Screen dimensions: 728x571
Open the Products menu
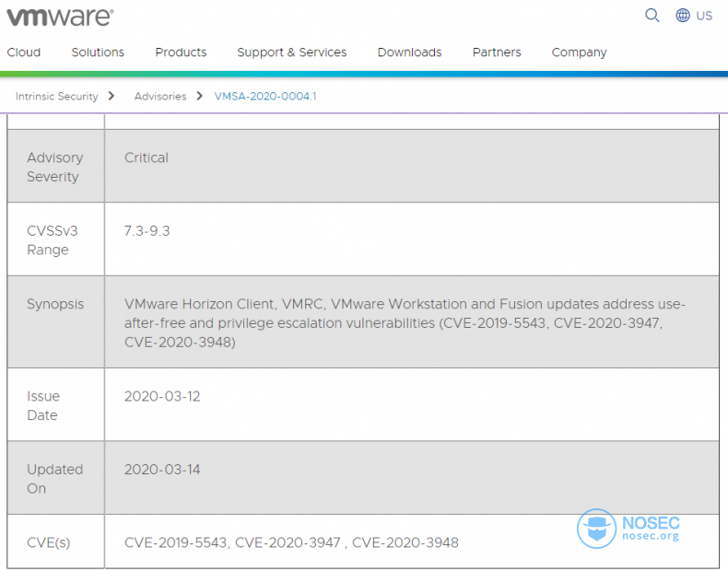[181, 52]
